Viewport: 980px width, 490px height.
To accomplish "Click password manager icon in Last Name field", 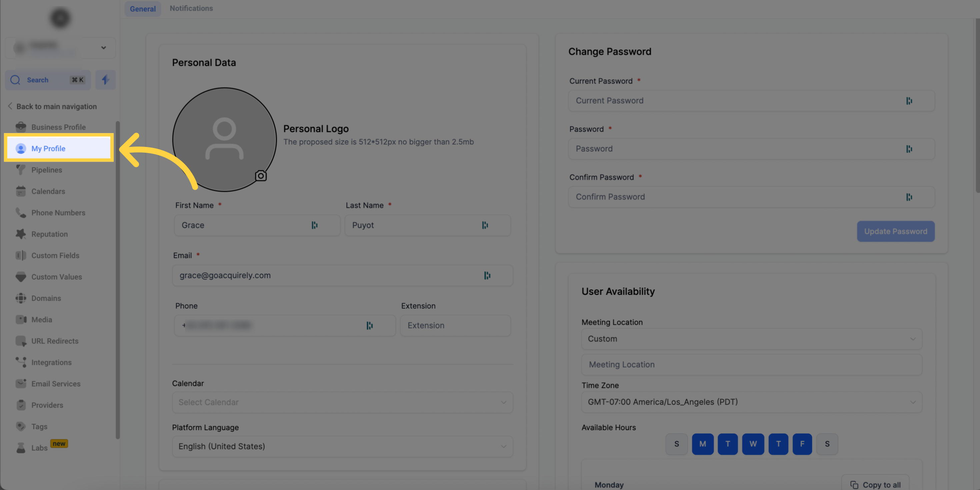I will tap(485, 225).
